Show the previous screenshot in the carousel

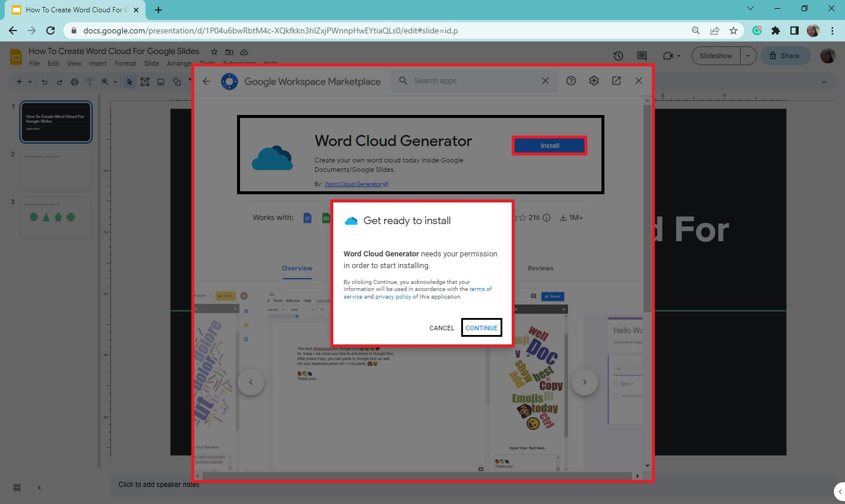point(251,383)
